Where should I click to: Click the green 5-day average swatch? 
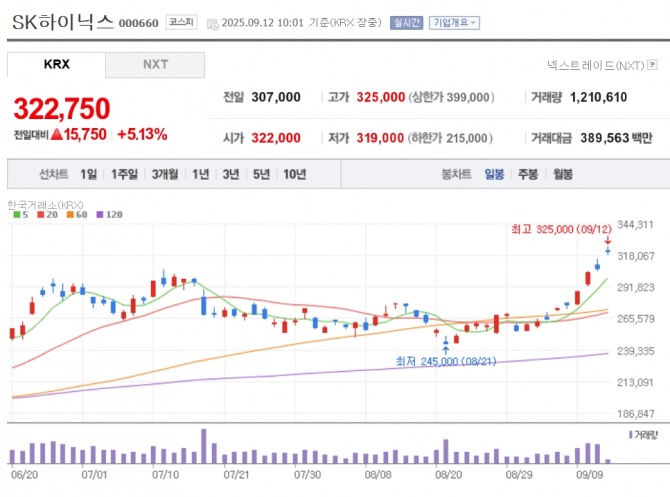pyautogui.click(x=17, y=215)
